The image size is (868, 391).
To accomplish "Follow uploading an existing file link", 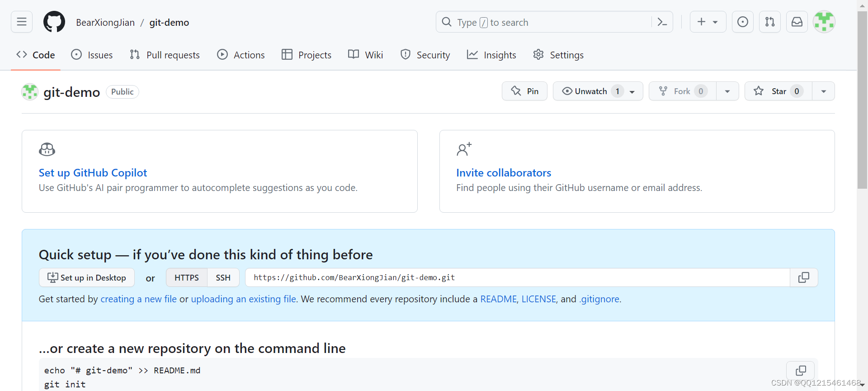I will click(x=243, y=299).
